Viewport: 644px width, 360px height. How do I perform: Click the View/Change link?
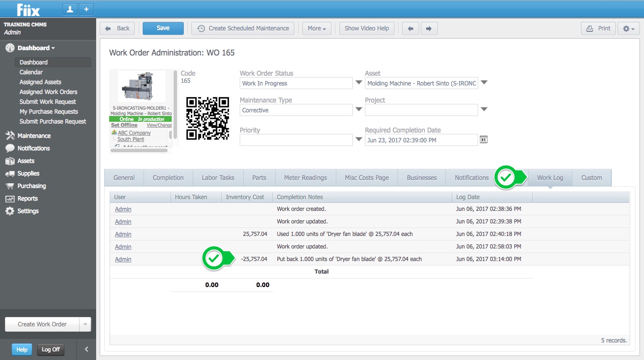point(159,125)
